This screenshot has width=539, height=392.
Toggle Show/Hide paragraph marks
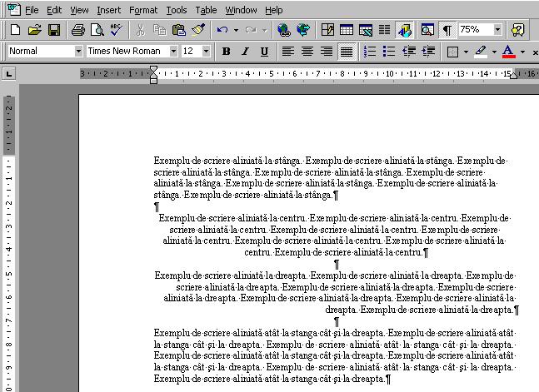(x=447, y=30)
